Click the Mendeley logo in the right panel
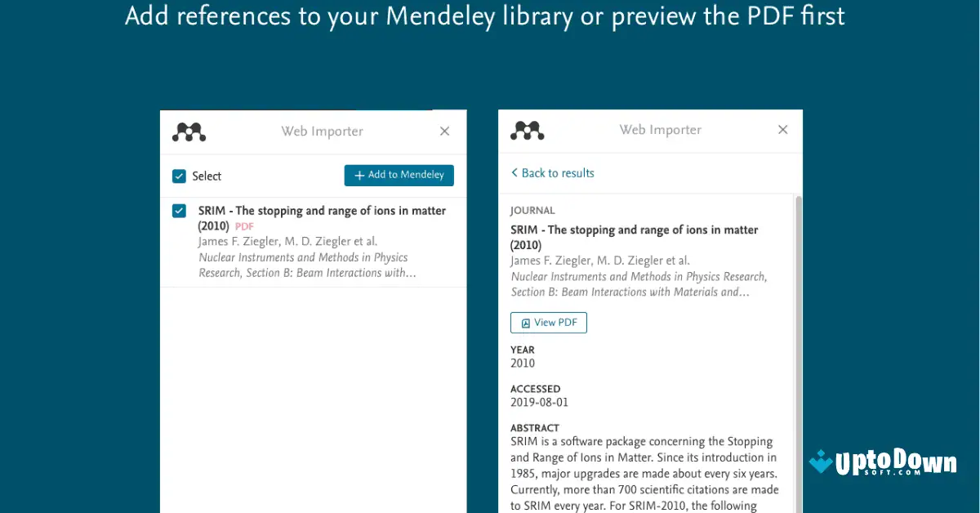The image size is (980, 513). click(527, 129)
